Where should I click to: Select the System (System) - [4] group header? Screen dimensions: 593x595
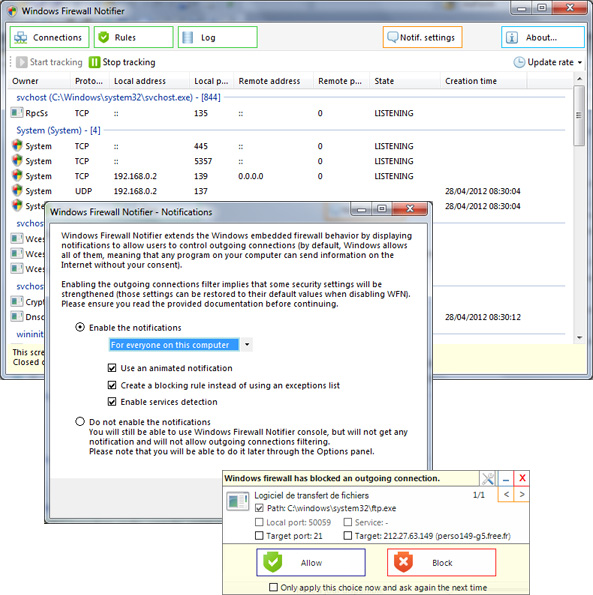[58, 131]
